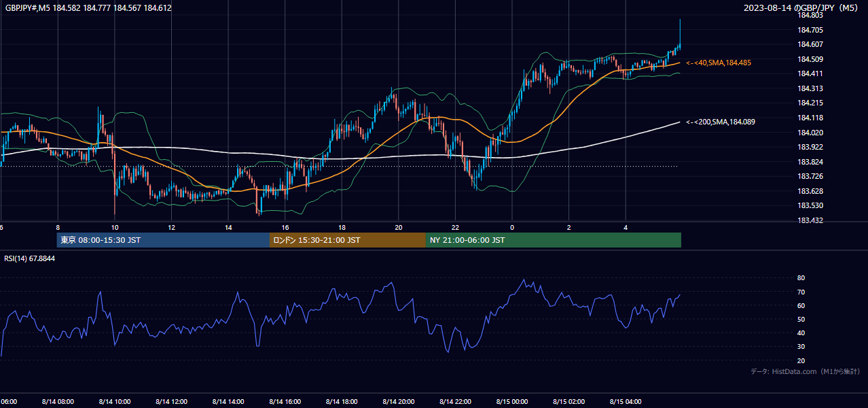Click price axis value 183.824
This screenshot has width=868, height=408.
(811, 162)
